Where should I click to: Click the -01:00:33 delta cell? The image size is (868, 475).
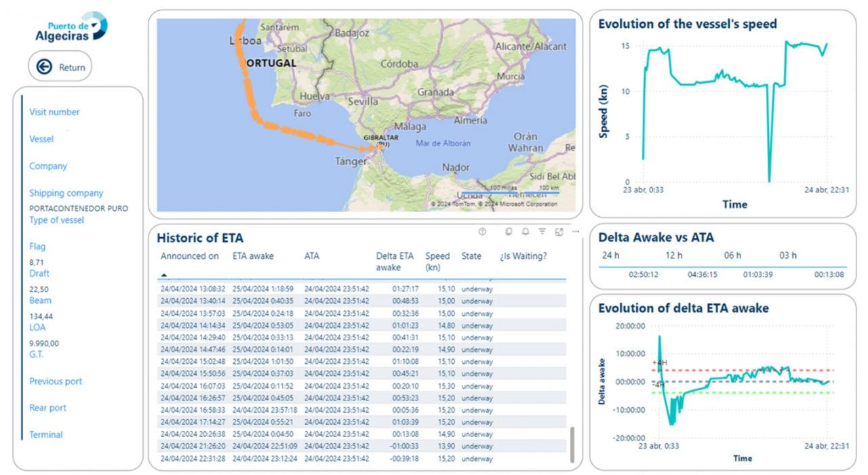pyautogui.click(x=403, y=447)
